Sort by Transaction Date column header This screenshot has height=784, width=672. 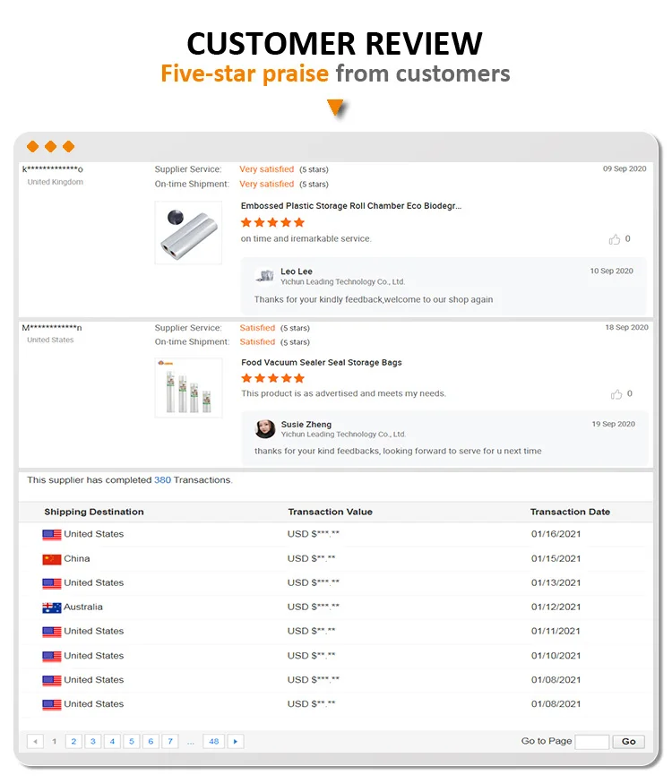570,513
